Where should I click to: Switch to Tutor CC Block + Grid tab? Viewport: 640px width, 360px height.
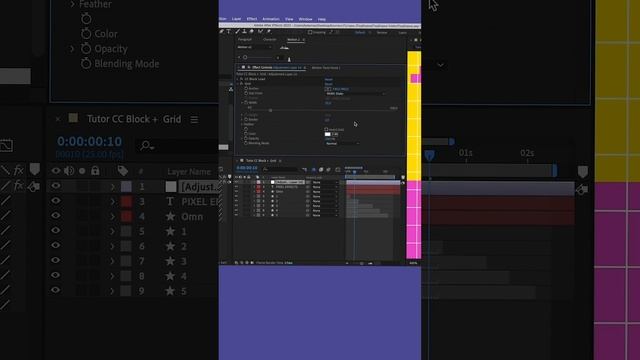point(134,119)
